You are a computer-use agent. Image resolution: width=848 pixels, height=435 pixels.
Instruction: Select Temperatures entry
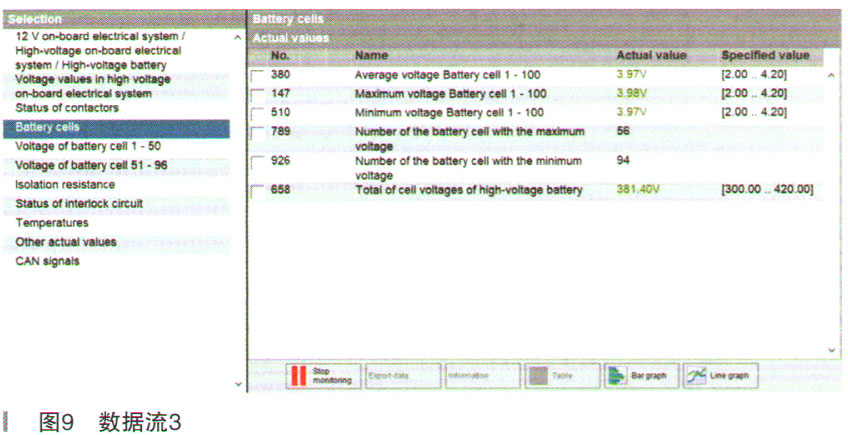[x=51, y=223]
